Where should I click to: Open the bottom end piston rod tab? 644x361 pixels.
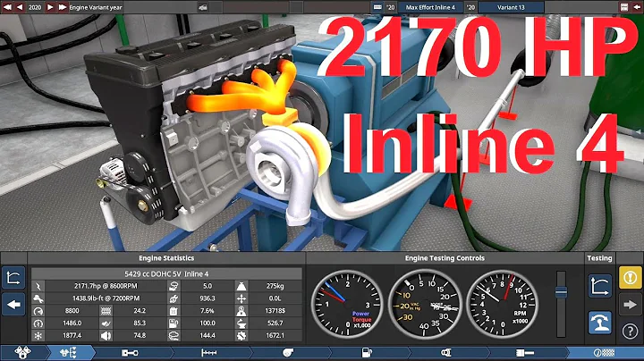coord(130,353)
